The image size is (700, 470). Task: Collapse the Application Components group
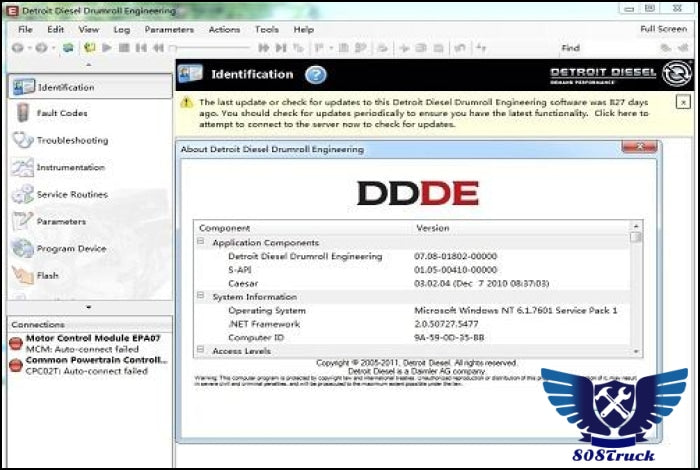tap(200, 242)
